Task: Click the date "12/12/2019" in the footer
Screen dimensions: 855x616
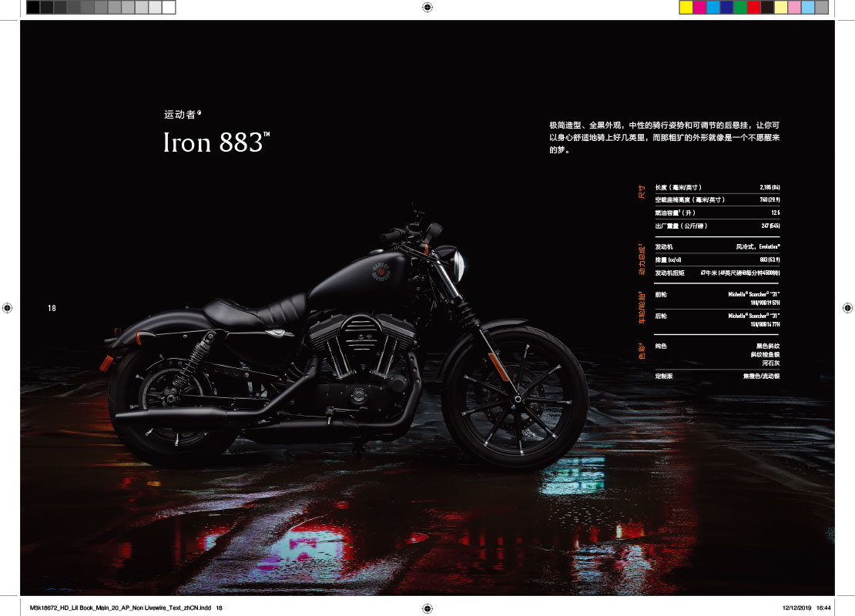Action: pyautogui.click(x=796, y=608)
